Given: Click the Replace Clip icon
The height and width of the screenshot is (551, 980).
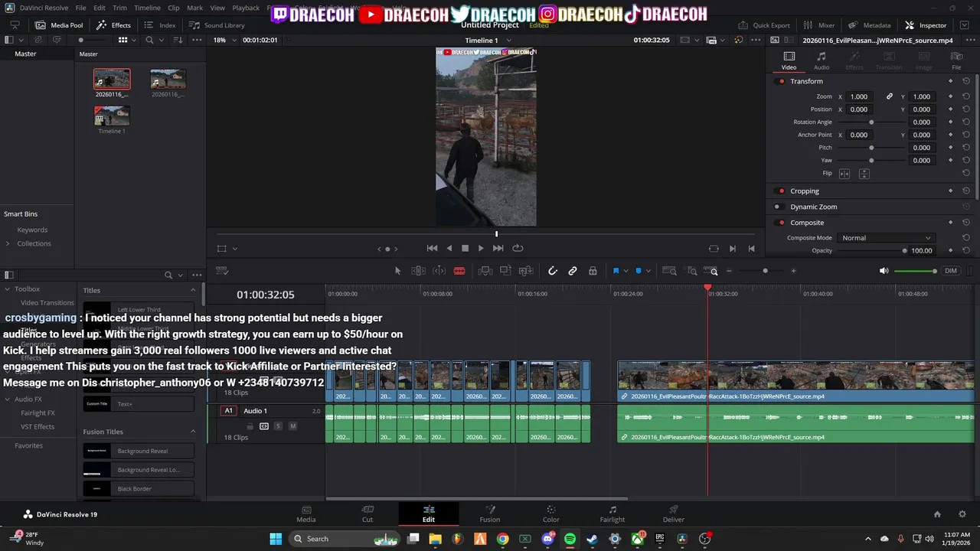Looking at the screenshot, I should pos(526,271).
